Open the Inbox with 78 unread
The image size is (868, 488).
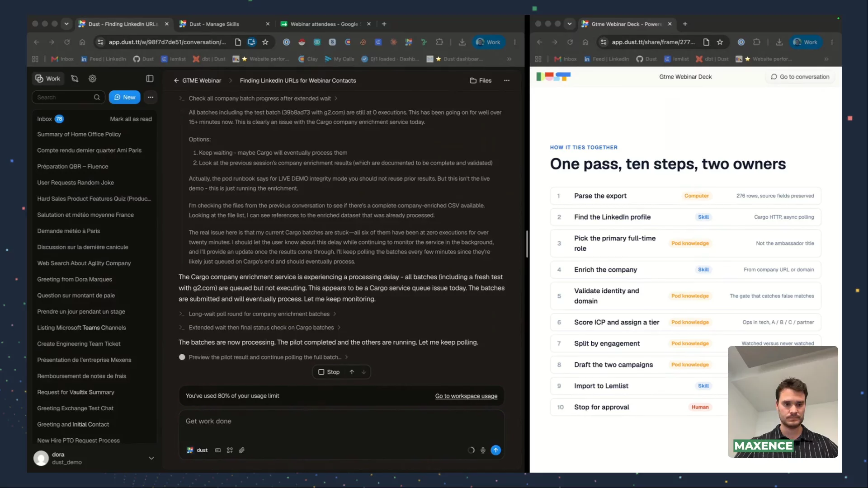point(50,119)
